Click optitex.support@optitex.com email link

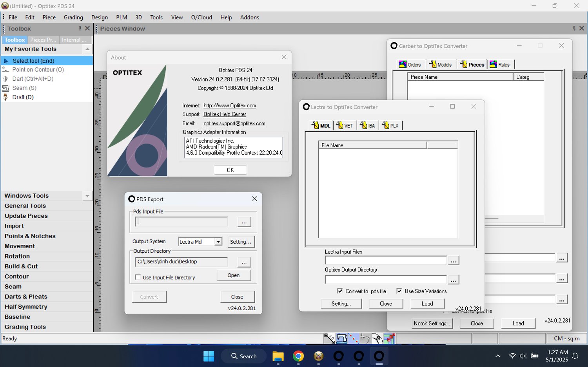tap(234, 123)
